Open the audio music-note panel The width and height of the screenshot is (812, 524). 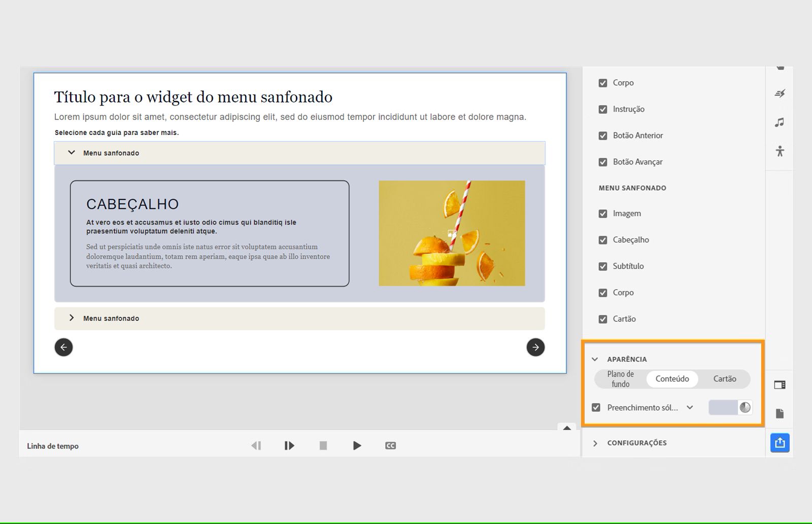780,122
